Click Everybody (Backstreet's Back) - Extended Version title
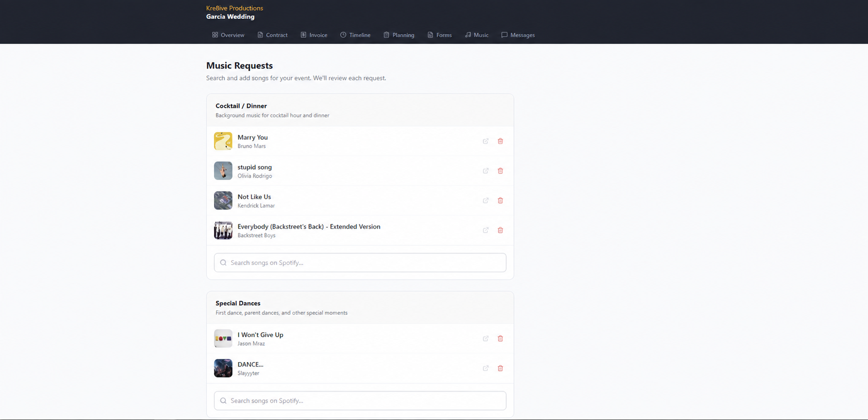868x420 pixels. pos(309,227)
